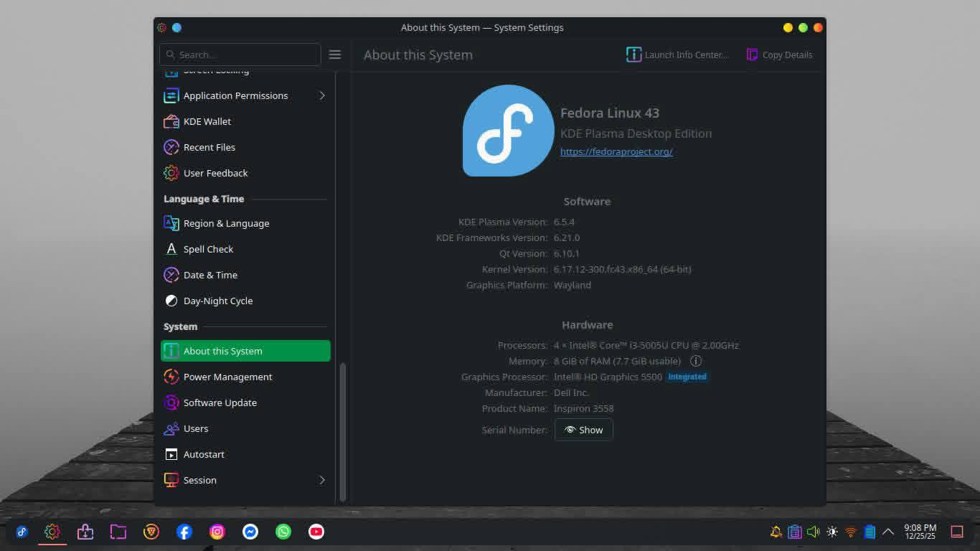This screenshot has height=551, width=980.
Task: Click the show desktop button
Action: coord(957,532)
